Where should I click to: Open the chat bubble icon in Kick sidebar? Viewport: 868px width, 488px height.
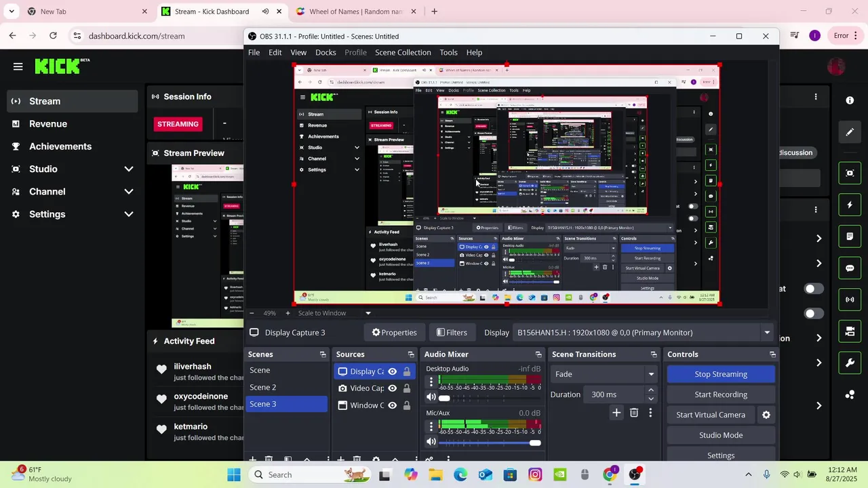[850, 268]
